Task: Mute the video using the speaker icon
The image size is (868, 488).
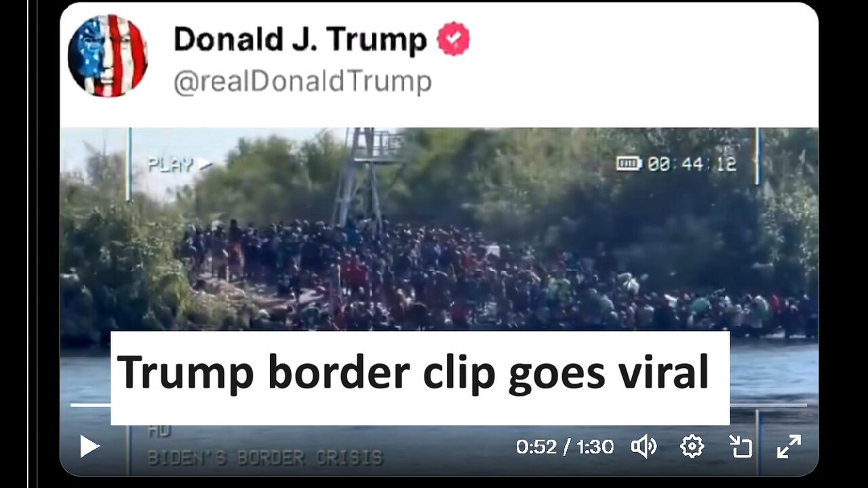Action: (x=644, y=447)
